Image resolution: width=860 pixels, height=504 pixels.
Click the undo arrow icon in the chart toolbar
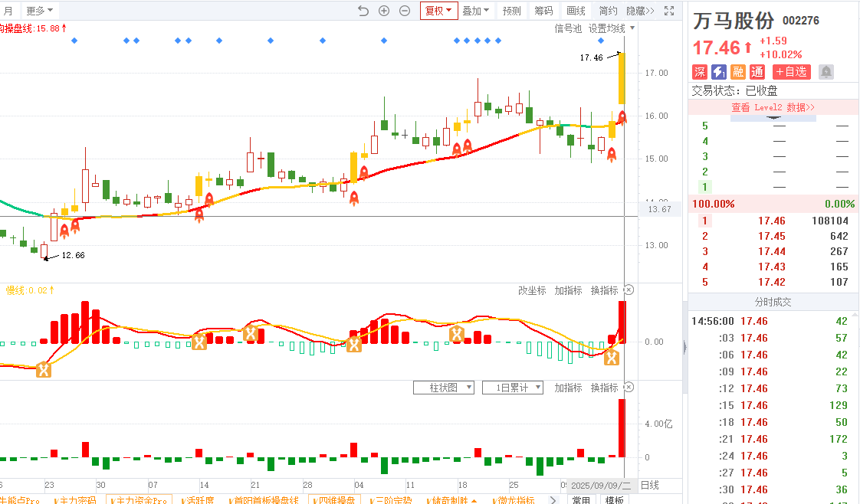click(x=363, y=11)
